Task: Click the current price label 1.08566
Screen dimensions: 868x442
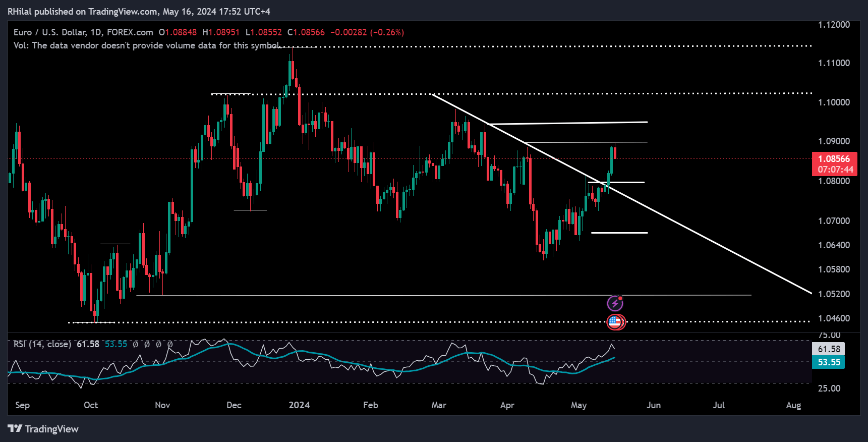Action: [834, 158]
